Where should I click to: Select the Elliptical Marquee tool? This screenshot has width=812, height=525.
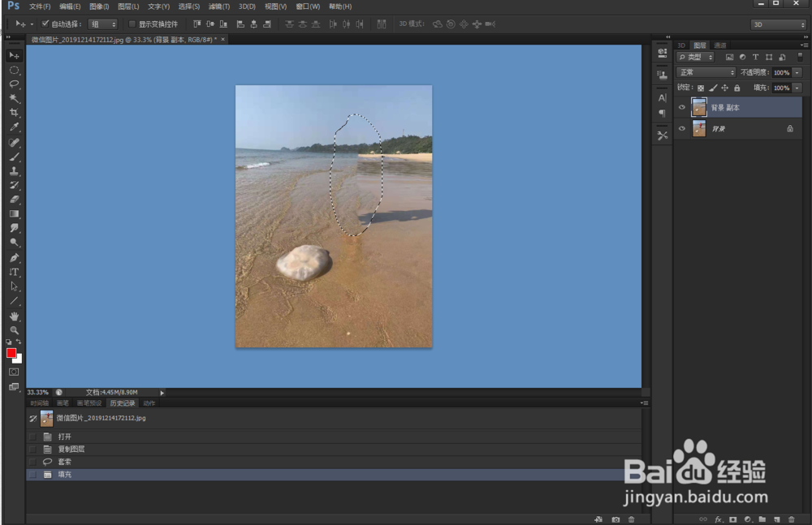[14, 70]
